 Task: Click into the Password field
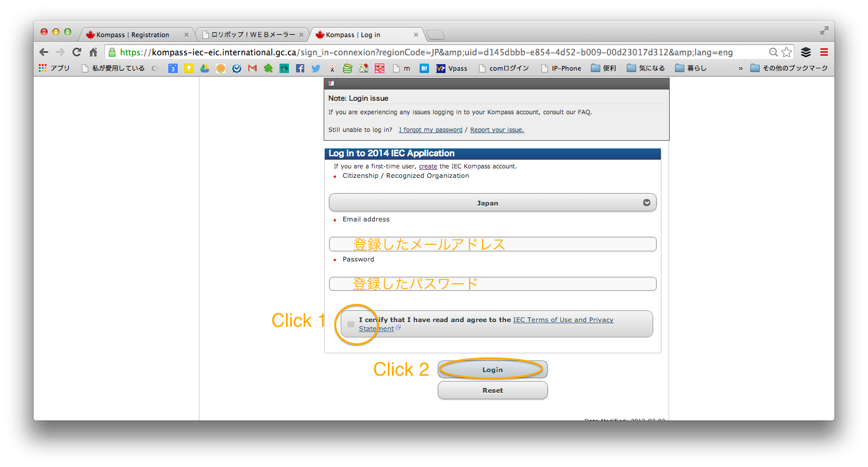(x=492, y=284)
